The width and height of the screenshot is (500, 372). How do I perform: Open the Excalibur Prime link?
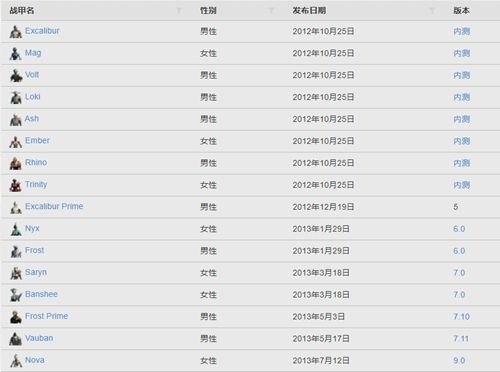pos(54,206)
